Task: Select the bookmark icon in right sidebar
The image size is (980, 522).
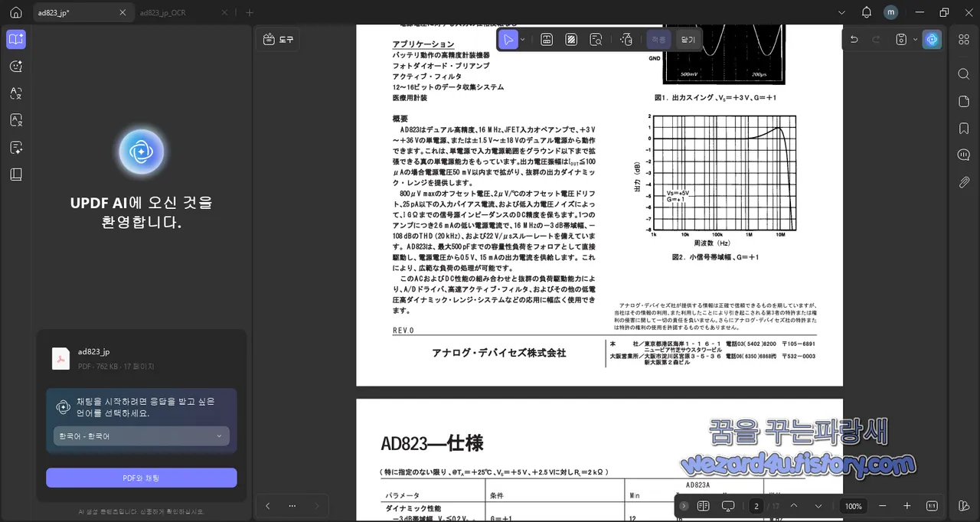Action: pyautogui.click(x=963, y=129)
